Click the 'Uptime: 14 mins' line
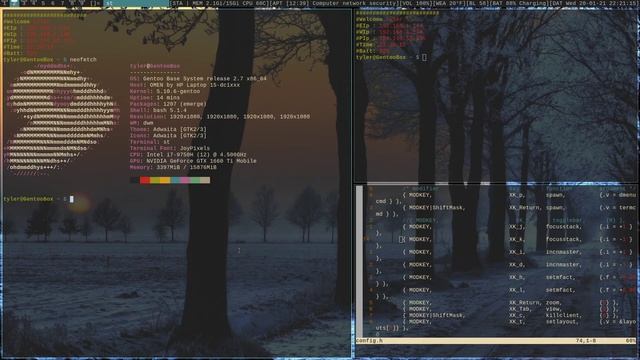Viewport: 640px width, 360px height. coord(155,98)
